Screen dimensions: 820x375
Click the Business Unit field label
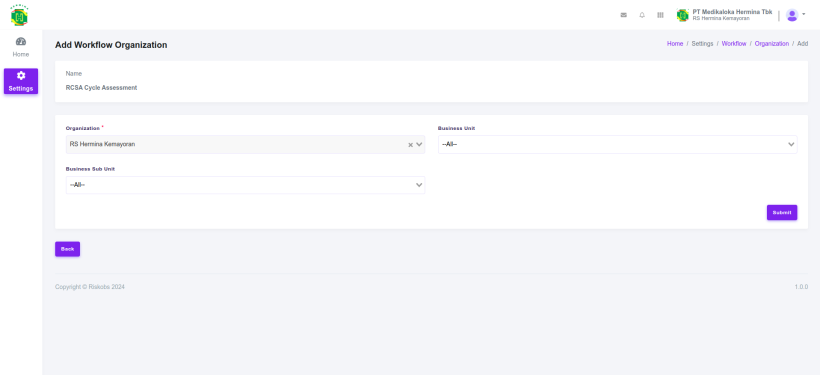456,128
